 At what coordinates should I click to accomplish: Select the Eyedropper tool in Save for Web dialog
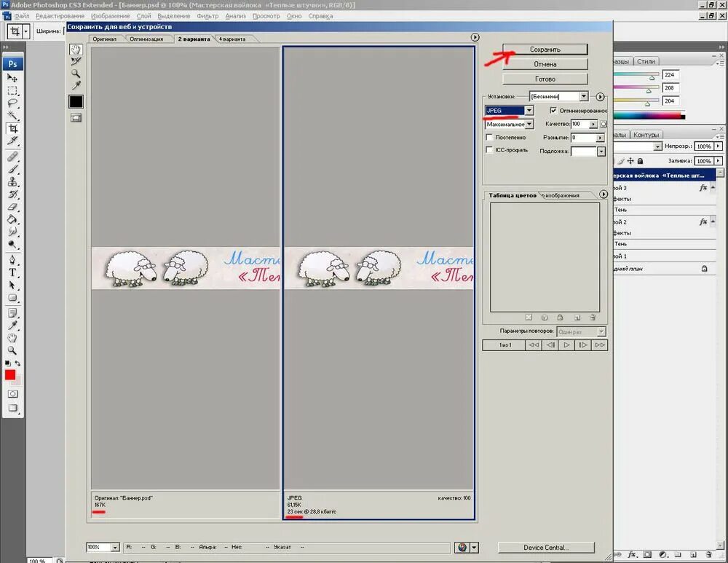(x=76, y=85)
